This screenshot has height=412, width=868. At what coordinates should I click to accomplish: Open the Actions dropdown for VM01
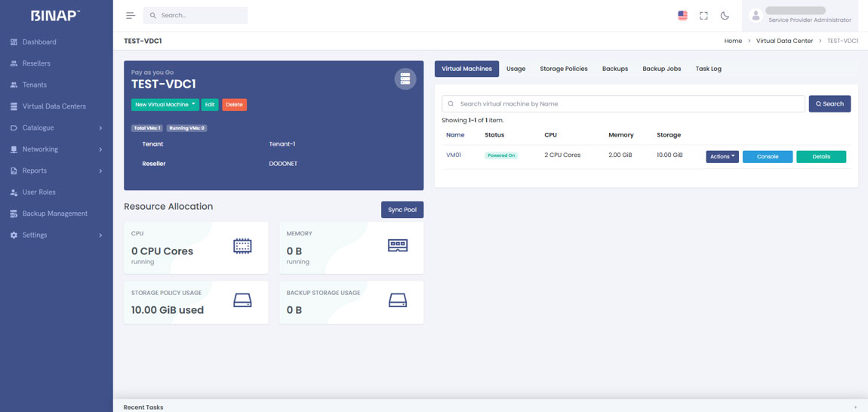(722, 157)
